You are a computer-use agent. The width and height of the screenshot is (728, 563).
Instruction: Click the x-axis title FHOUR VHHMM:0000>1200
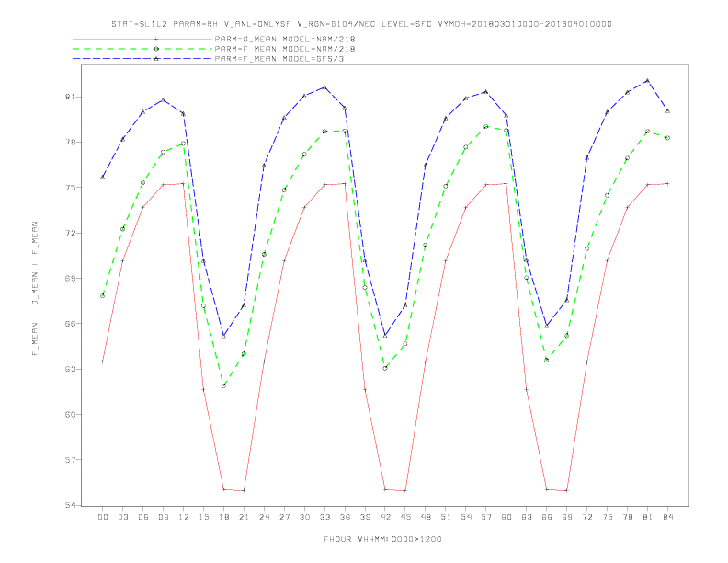tap(382, 539)
